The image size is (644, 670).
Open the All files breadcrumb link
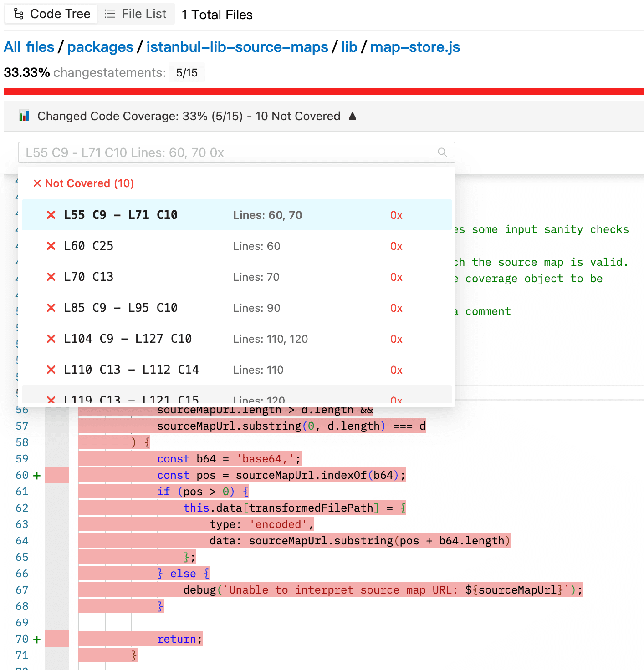point(29,47)
